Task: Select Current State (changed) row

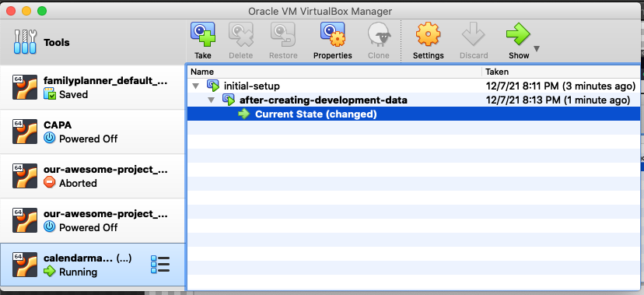Action: pos(414,114)
